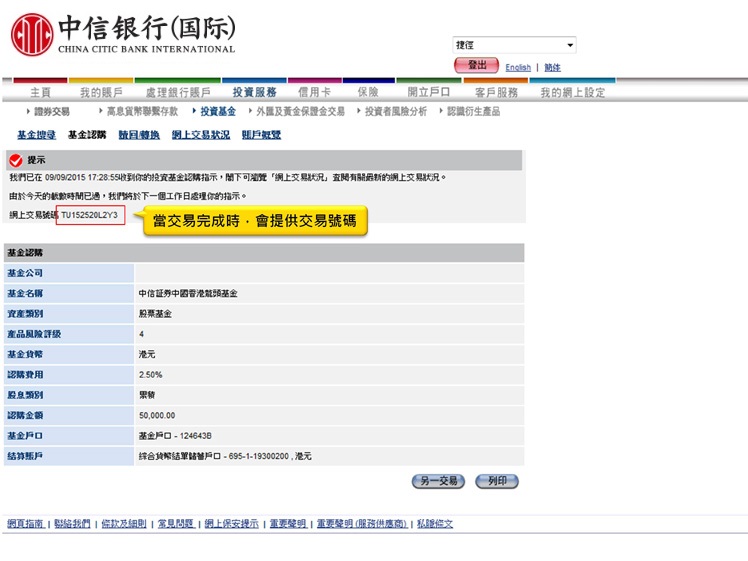This screenshot has width=748, height=561.
Task: Click the subscription fee value 2.50%
Action: 150,375
